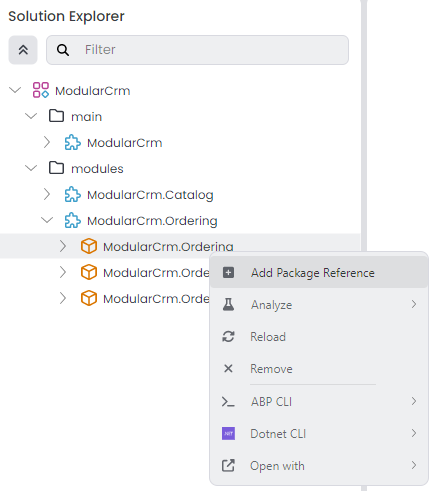Click the X icon beside Remove

coord(228,368)
